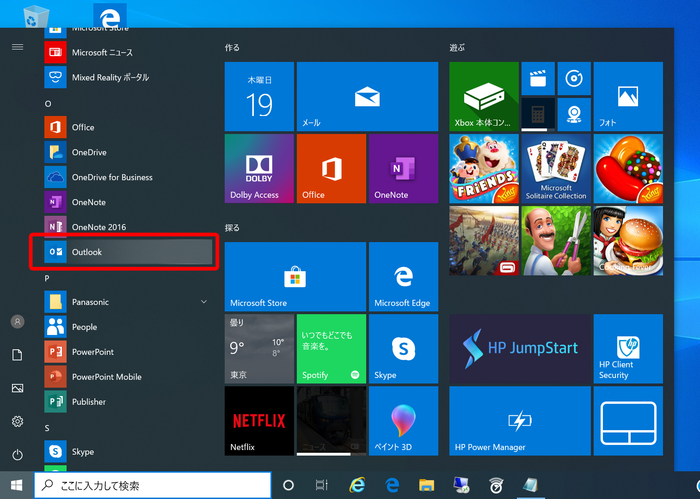The image size is (700, 499).
Task: Open the user account icon
Action: click(17, 321)
